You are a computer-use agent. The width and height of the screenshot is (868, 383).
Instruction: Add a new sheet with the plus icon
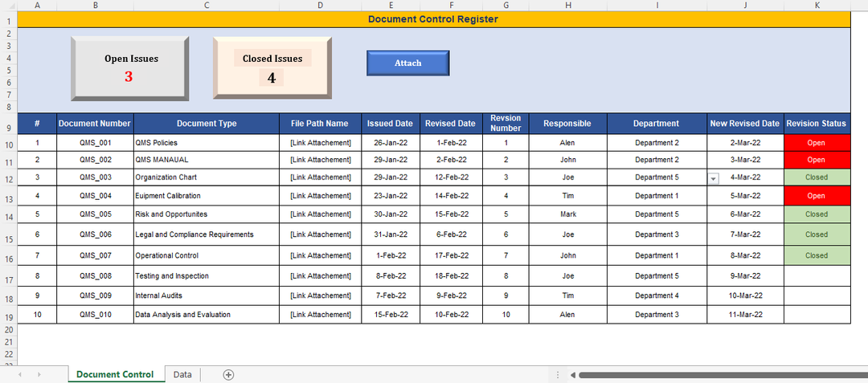228,375
